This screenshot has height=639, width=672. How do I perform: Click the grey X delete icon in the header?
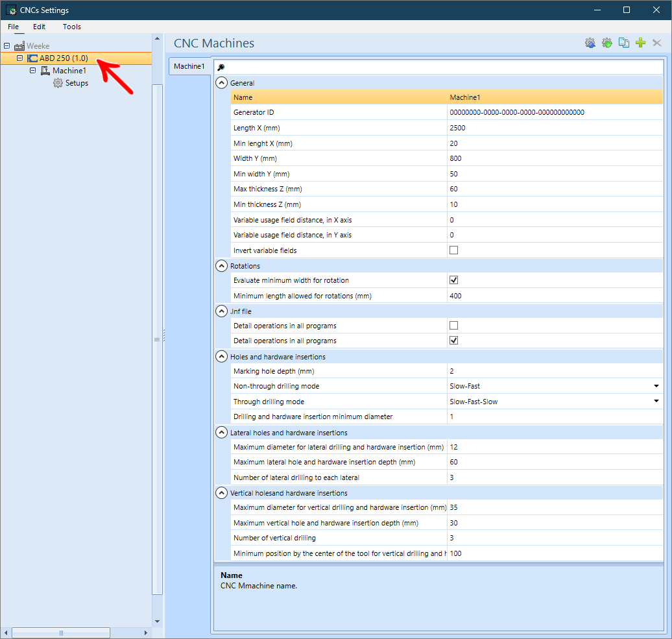pyautogui.click(x=657, y=43)
